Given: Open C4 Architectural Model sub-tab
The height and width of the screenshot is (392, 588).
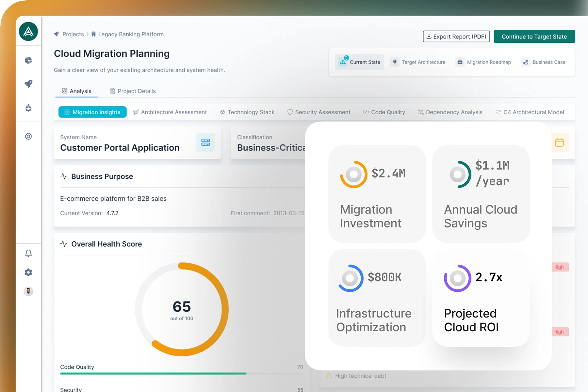Looking at the screenshot, I should (x=530, y=112).
